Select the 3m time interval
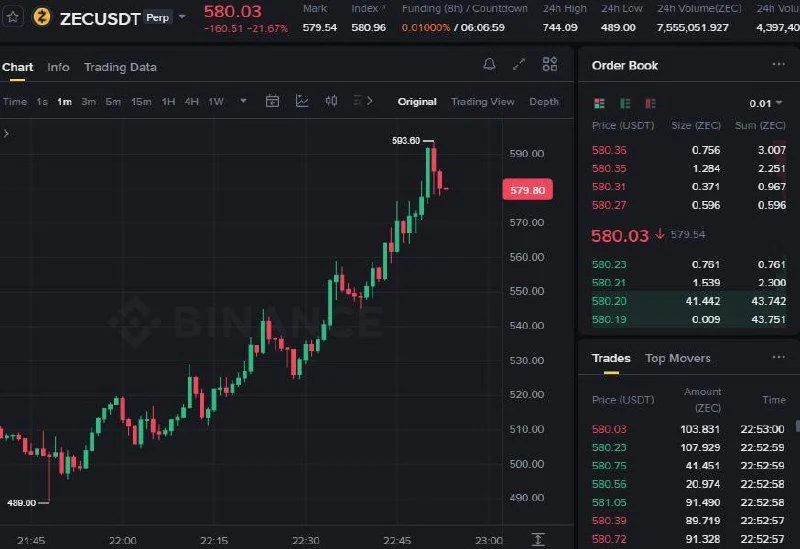Viewport: 800px width, 549px height. [88, 102]
